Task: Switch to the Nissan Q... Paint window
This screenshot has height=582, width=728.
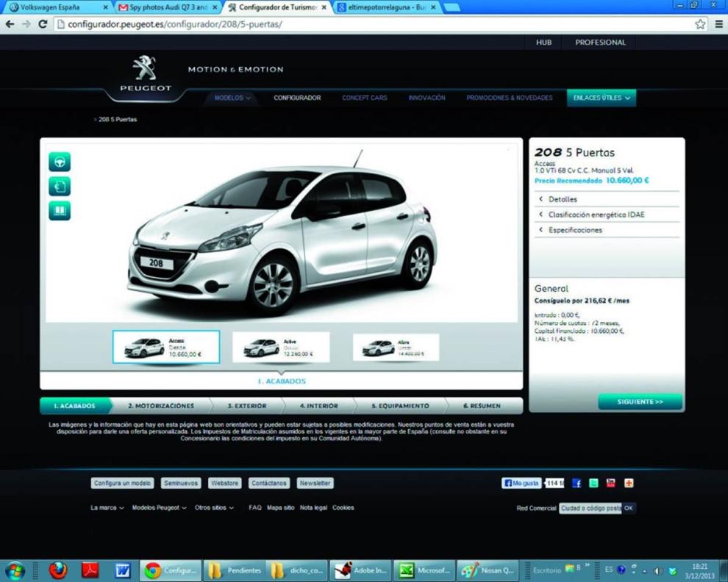Action: [488, 570]
